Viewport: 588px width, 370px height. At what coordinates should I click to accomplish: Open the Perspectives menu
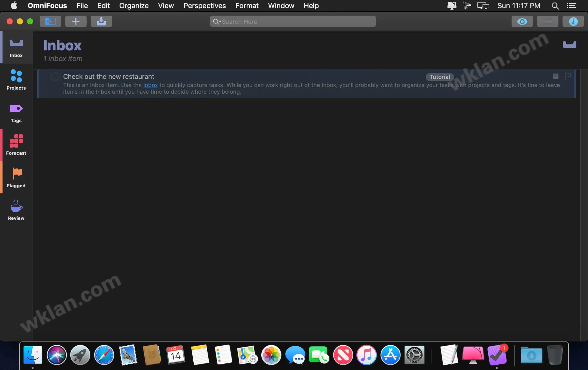pyautogui.click(x=205, y=6)
